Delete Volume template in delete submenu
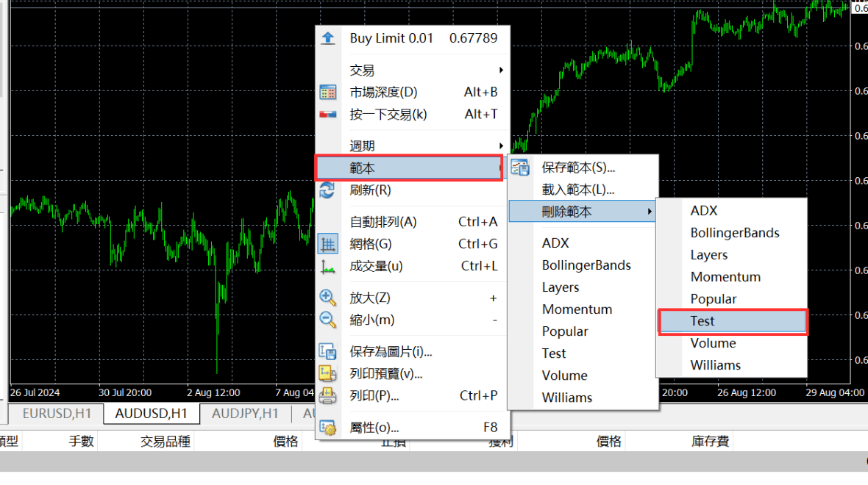 point(732,343)
